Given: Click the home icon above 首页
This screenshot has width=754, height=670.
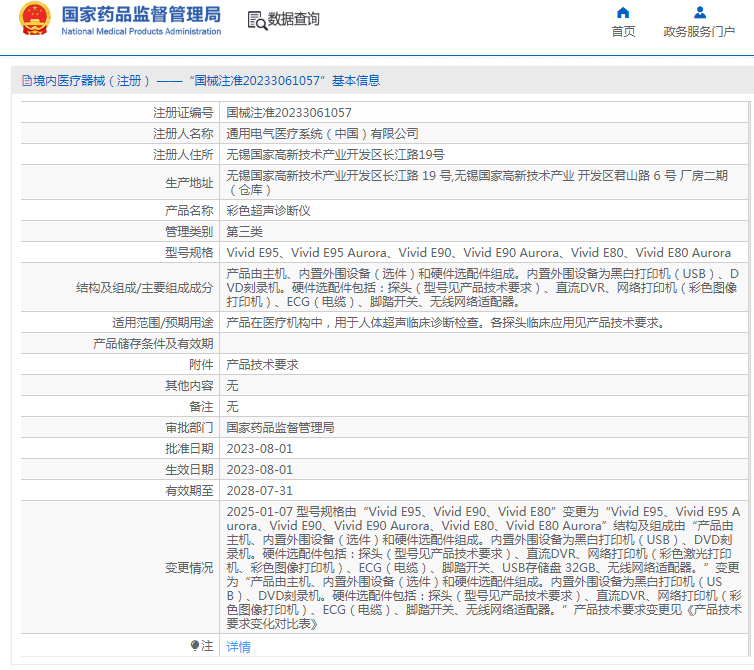Looking at the screenshot, I should 623,13.
